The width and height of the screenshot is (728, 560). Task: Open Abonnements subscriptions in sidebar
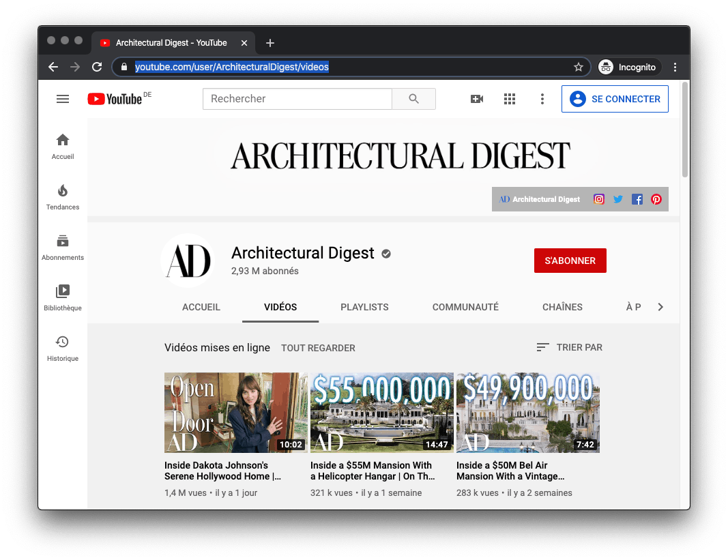pos(63,248)
